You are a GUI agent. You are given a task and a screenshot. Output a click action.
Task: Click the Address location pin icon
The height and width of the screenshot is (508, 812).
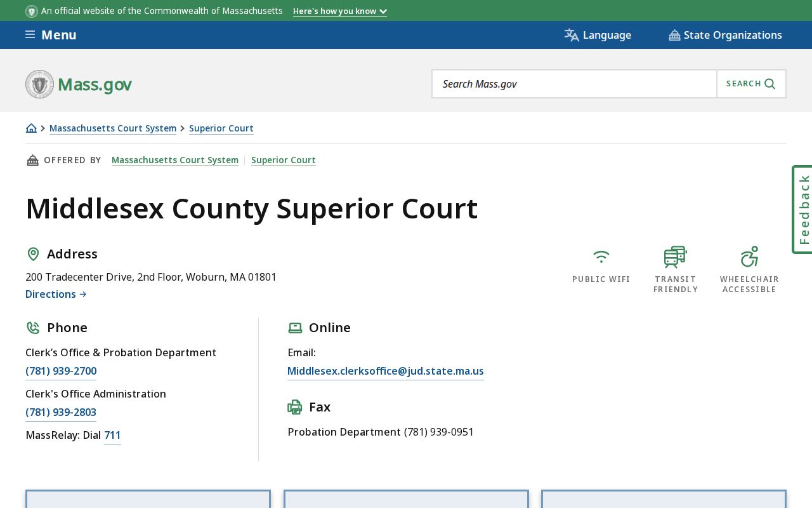pos(33,254)
